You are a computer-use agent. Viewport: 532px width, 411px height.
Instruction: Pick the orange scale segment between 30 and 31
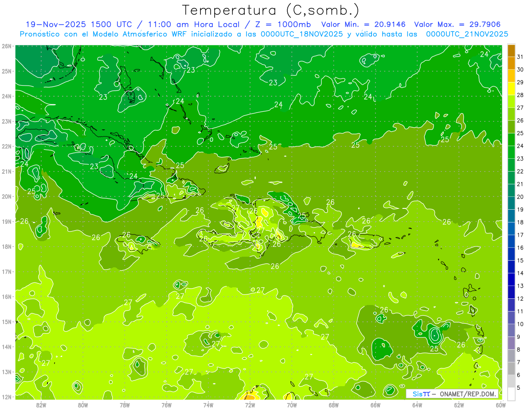[x=511, y=63]
